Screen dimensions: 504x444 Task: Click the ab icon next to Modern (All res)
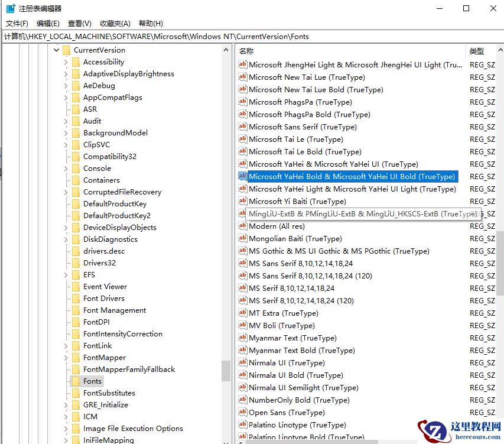[x=243, y=226]
